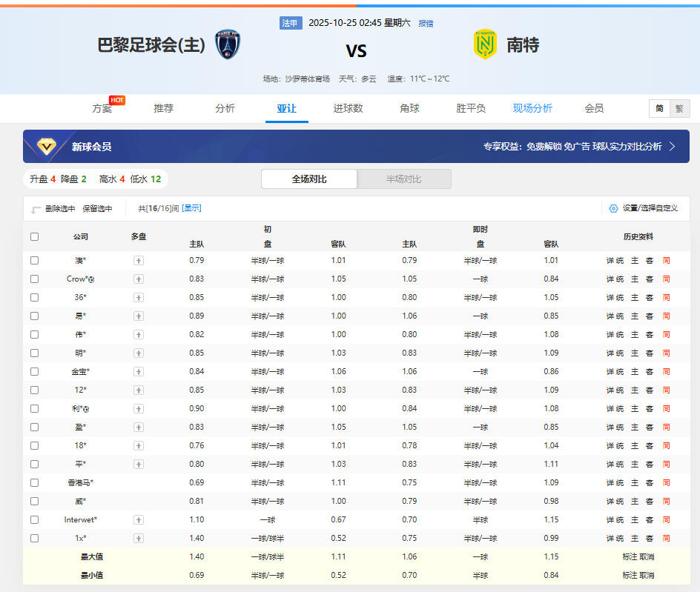Click the red 同 icon in Interwet* row
This screenshot has width=700, height=592.
tap(666, 519)
